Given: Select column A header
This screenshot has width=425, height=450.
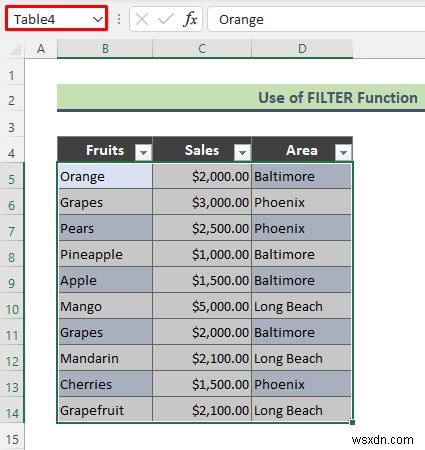Looking at the screenshot, I should click(41, 49).
